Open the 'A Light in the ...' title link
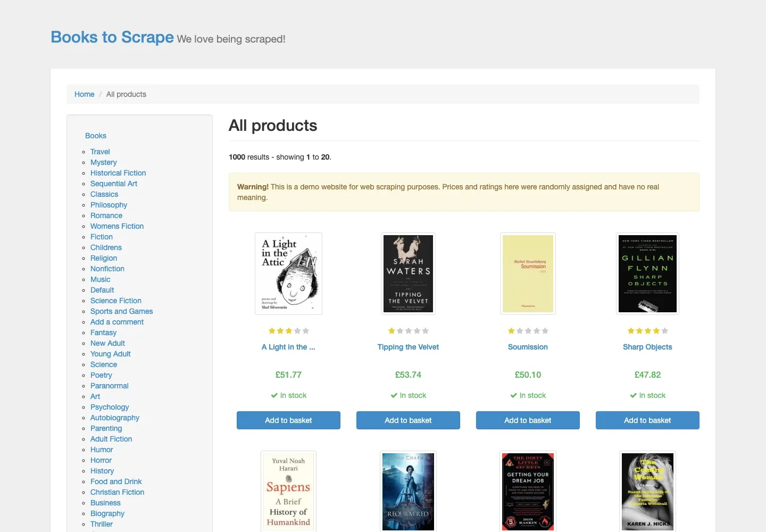 pyautogui.click(x=288, y=347)
